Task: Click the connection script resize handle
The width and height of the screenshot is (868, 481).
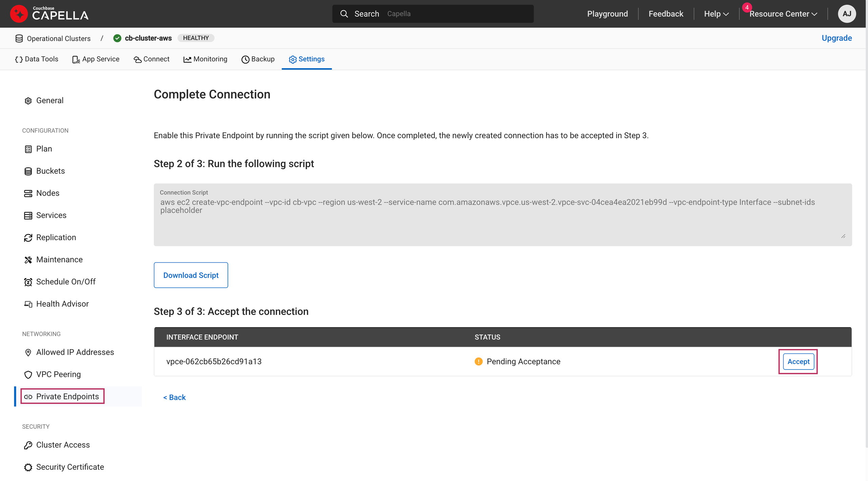Action: coord(843,236)
